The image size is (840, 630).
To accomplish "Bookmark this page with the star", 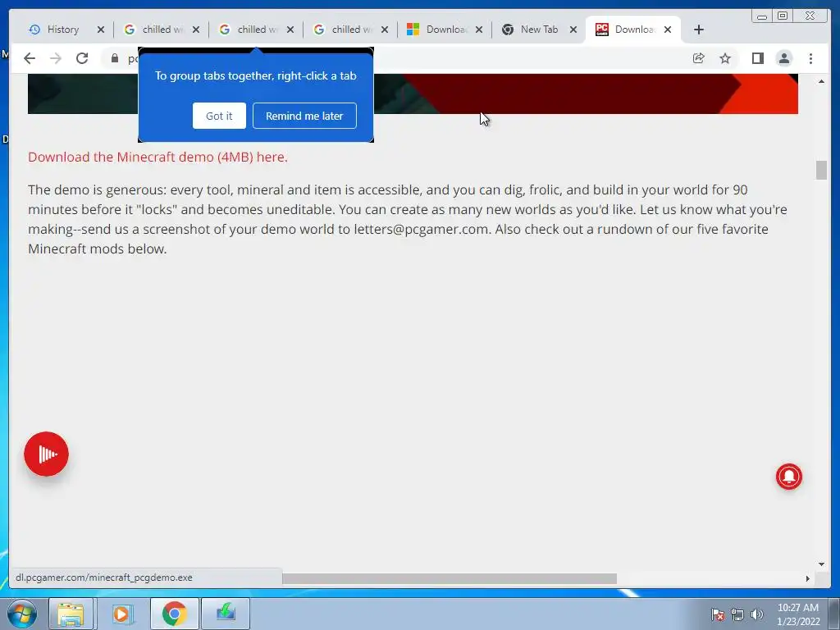I will coord(725,58).
